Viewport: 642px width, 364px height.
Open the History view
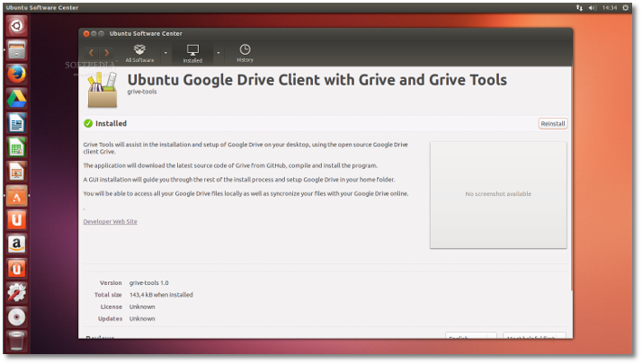245,53
